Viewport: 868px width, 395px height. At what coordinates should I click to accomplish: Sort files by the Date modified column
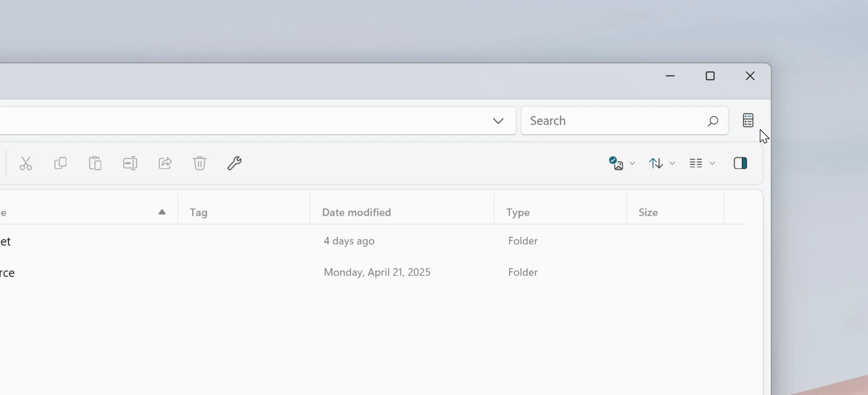356,212
